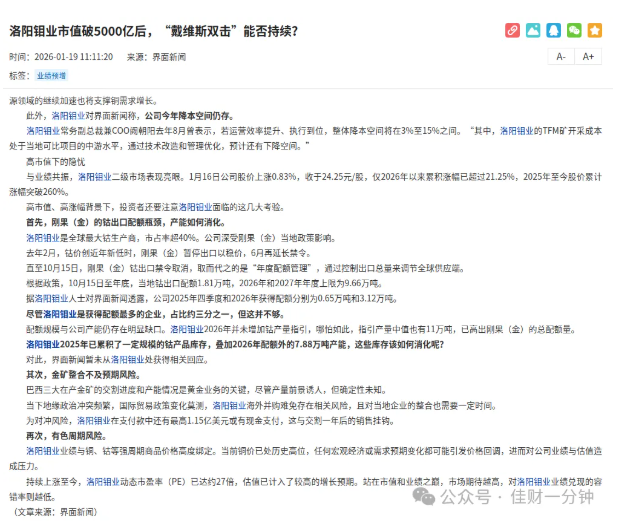Viewport: 623px width, 529px height.
Task: Open 洛阳钼业 link before 海外并购难免
Action: coord(230,406)
